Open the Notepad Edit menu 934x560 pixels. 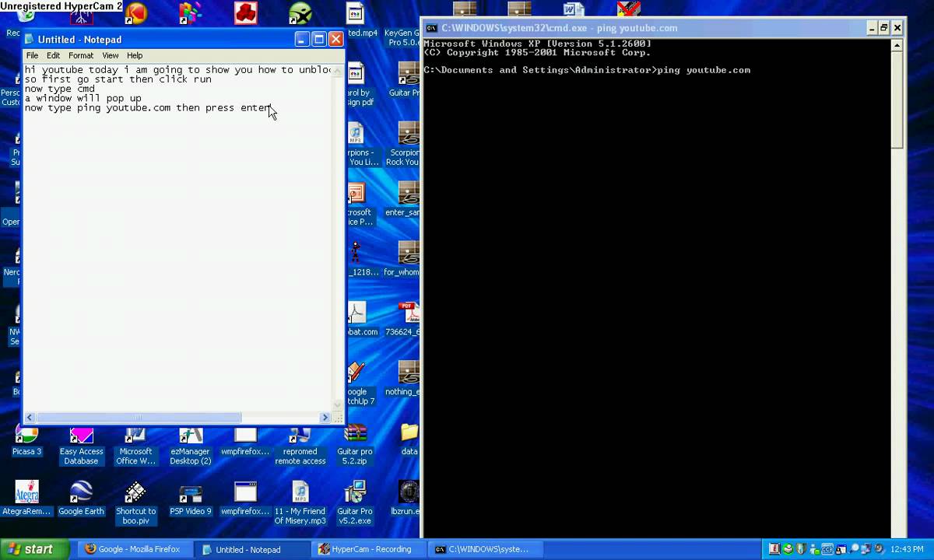53,55
